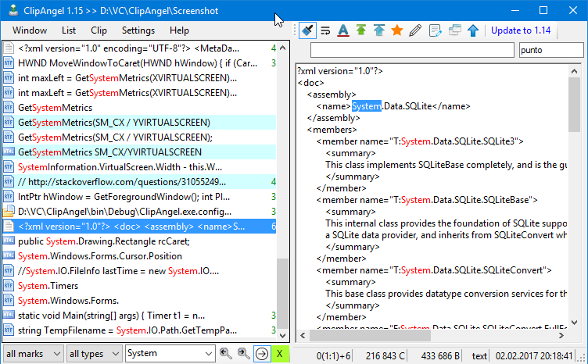Select clip '// http://stackoverflow.com/questions/31055249...'
This screenshot has width=588, height=364.
pyautogui.click(x=139, y=182)
